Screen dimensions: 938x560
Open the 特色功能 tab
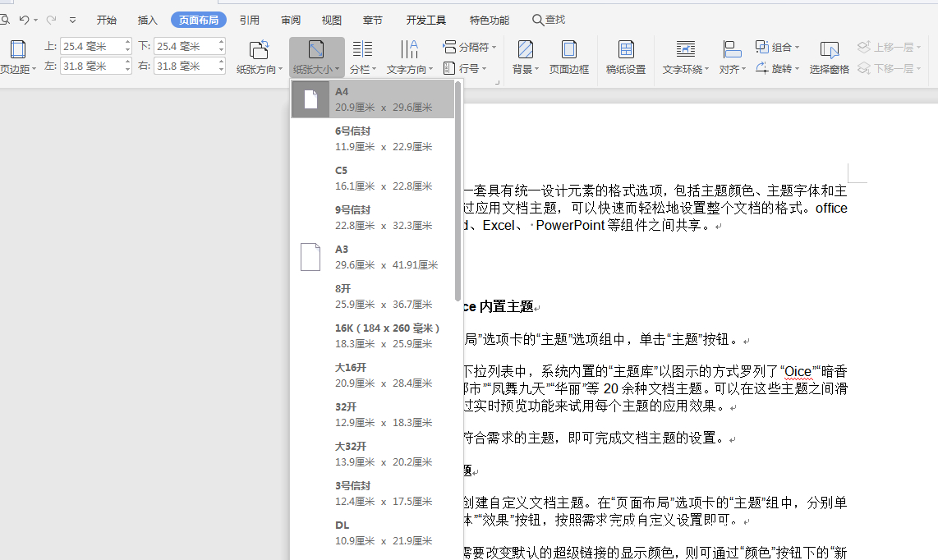pos(490,20)
